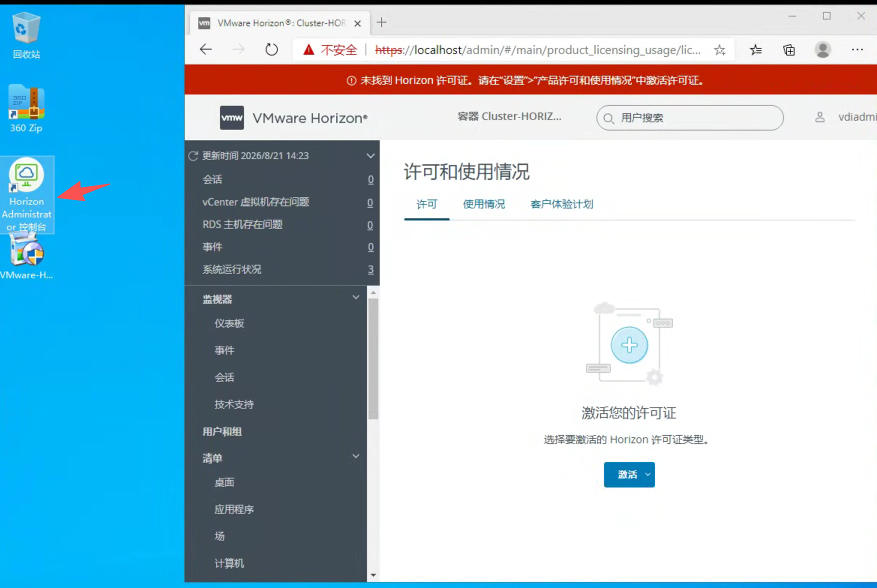Click the magnifier icon in 用户搜索
877x588 pixels.
coord(608,118)
